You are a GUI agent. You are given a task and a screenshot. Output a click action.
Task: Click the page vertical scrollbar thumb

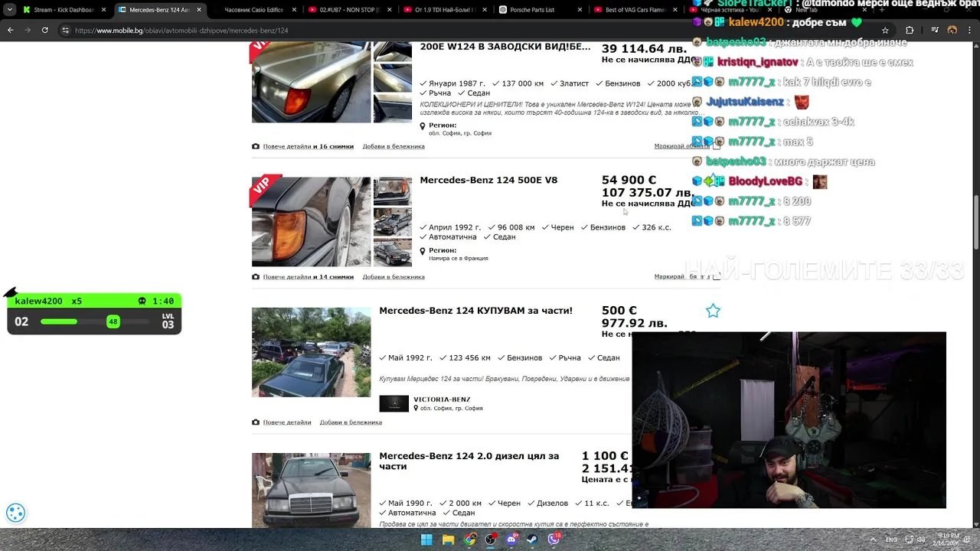[975, 222]
